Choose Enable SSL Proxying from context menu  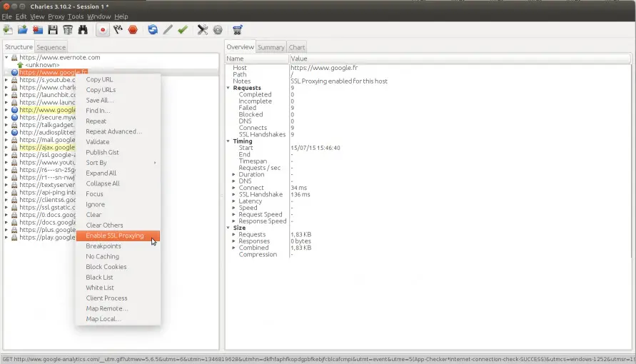click(x=118, y=236)
